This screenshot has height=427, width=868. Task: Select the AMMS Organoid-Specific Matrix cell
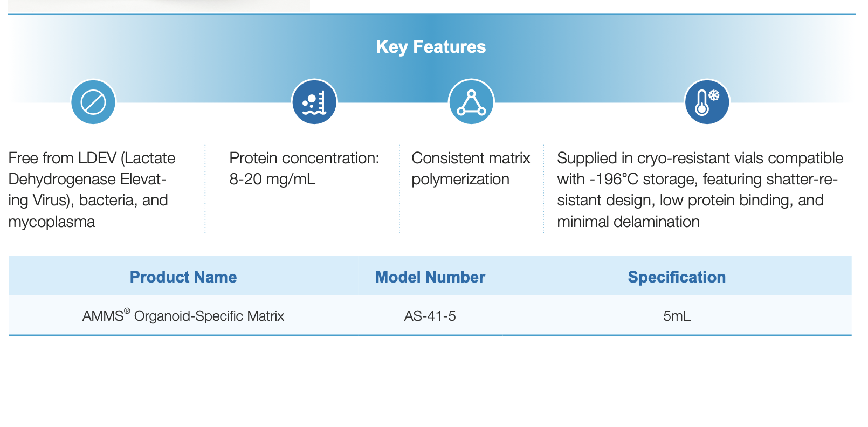click(183, 315)
